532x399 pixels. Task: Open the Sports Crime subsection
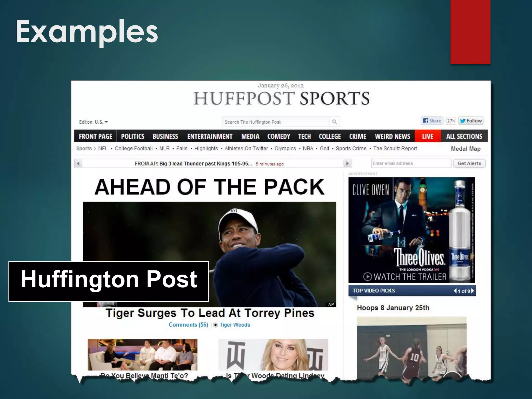tap(351, 149)
